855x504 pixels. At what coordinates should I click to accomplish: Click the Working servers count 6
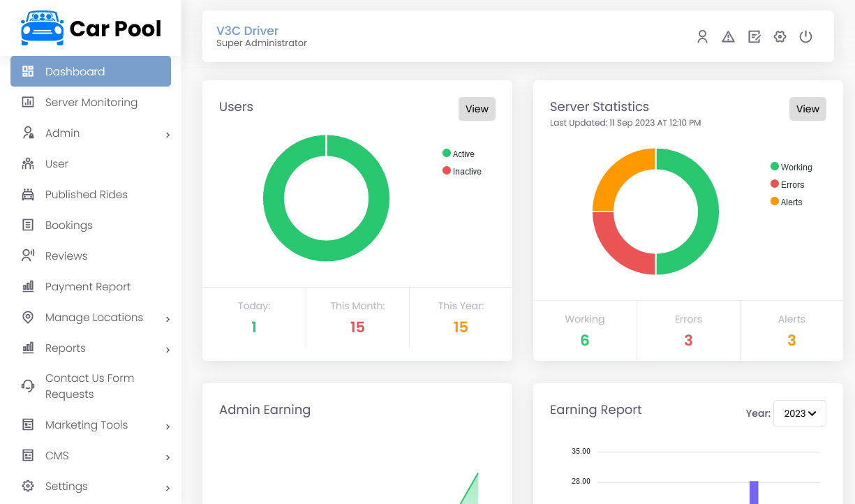[585, 341]
